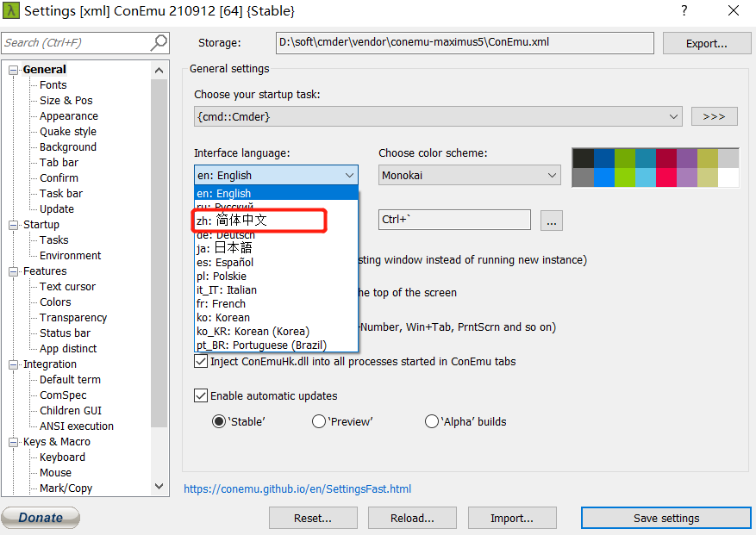Screen dimensions: 756x535
Task: Click Save settings button
Action: coord(666,518)
